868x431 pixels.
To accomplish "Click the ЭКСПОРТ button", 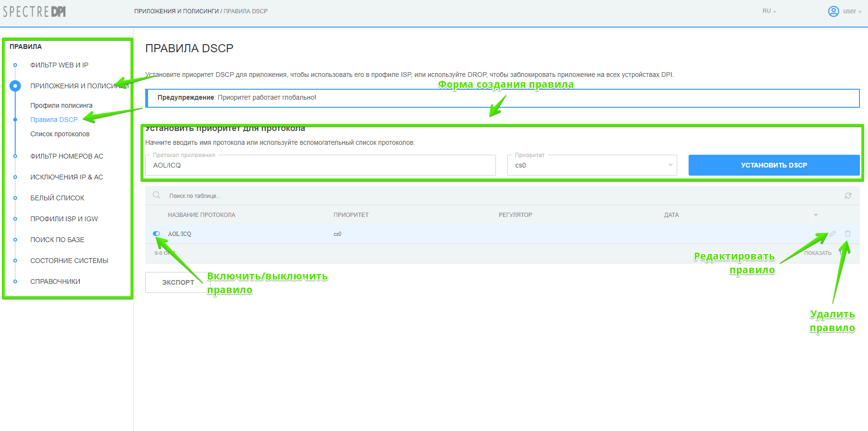I will point(178,282).
